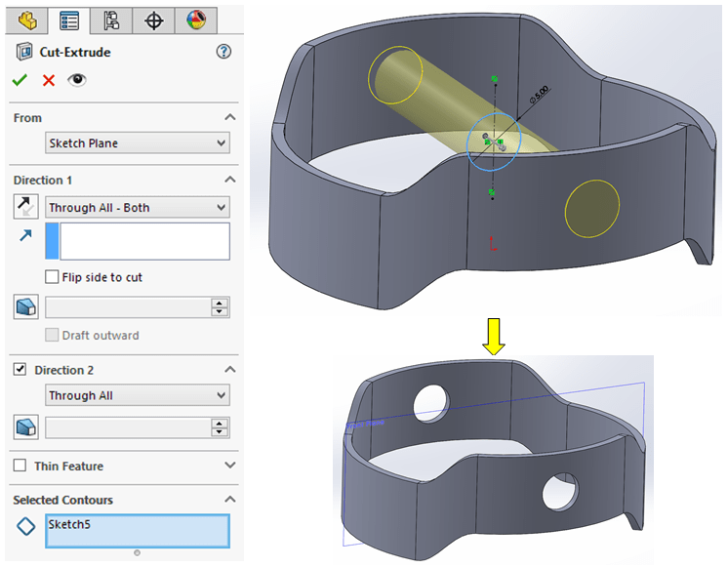Click the Reverse Direction arrow button
This screenshot has height=568, width=728.
(24, 207)
